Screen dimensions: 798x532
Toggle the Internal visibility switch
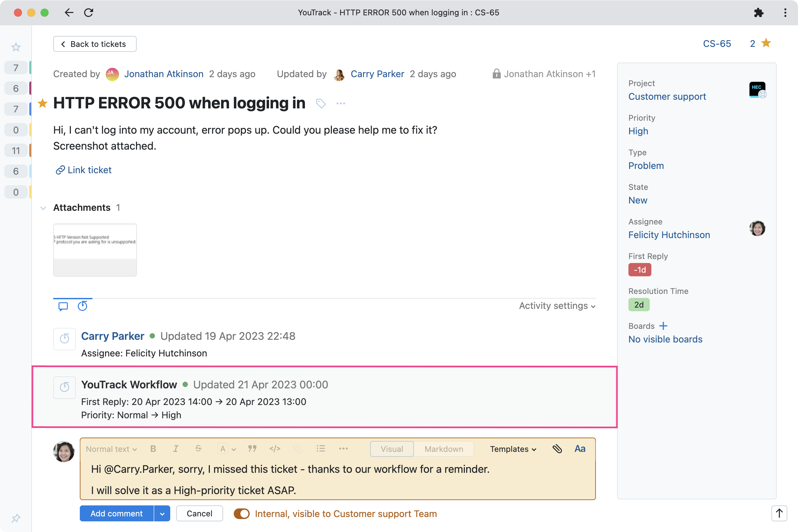pyautogui.click(x=242, y=514)
